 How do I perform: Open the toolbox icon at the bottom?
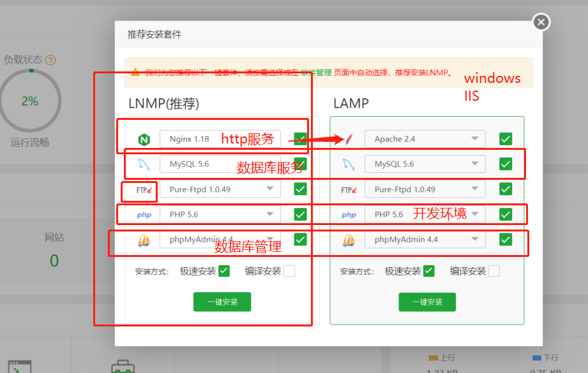(123, 367)
